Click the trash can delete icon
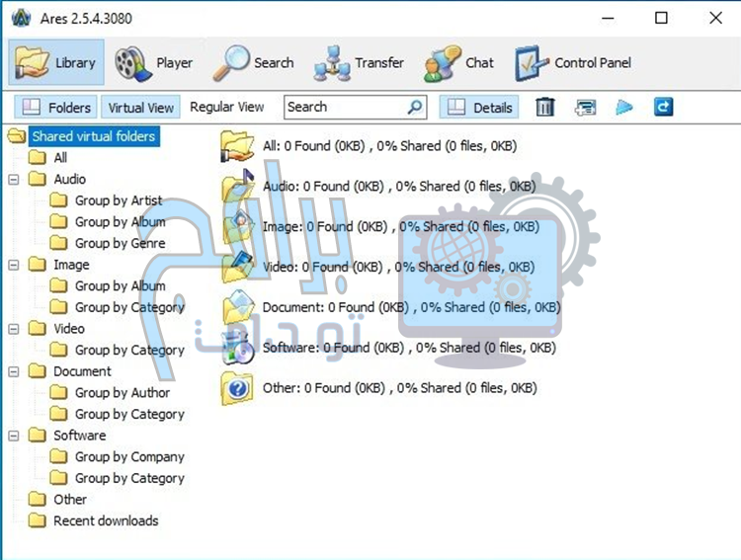 click(544, 107)
